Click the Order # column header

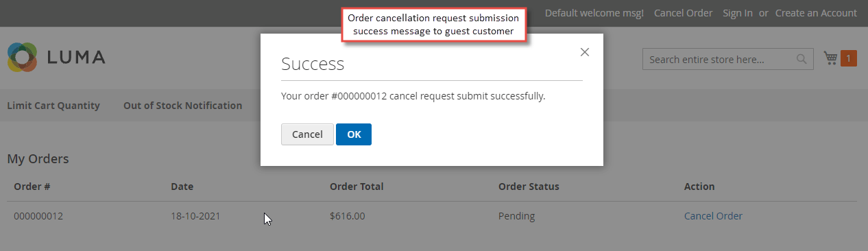[x=32, y=187]
